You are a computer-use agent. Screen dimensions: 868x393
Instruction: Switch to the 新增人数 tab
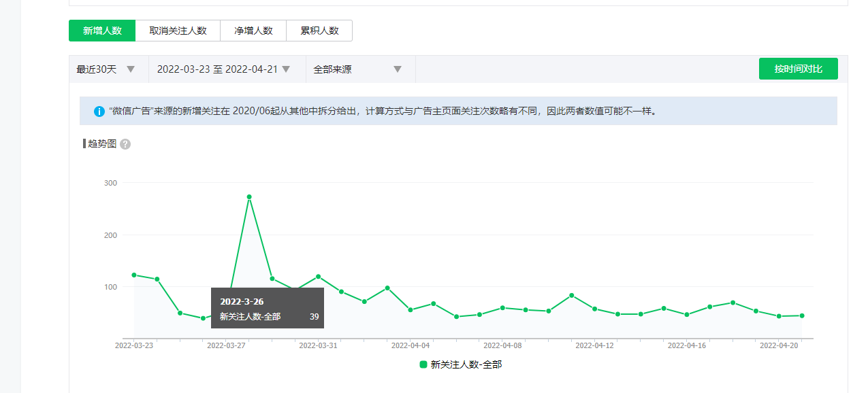(102, 31)
